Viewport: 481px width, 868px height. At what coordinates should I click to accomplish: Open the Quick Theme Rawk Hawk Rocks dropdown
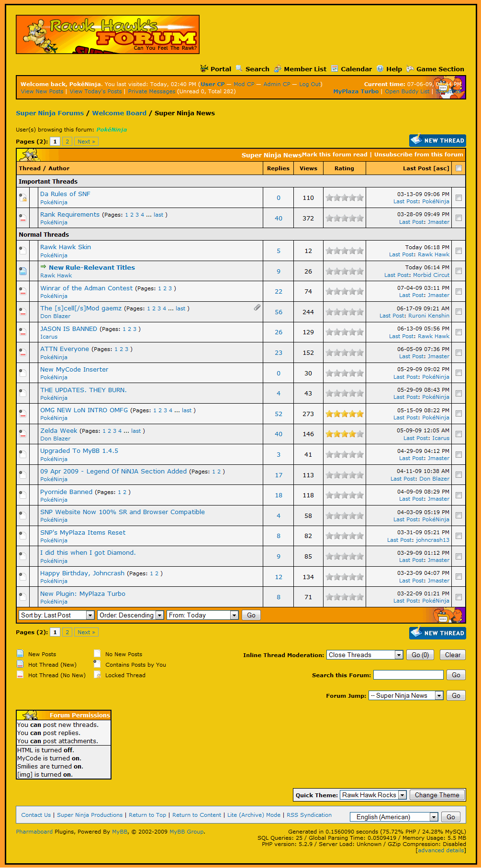tap(373, 795)
